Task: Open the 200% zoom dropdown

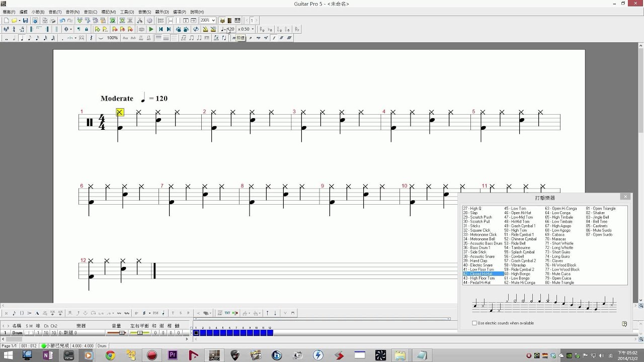Action: click(214, 21)
